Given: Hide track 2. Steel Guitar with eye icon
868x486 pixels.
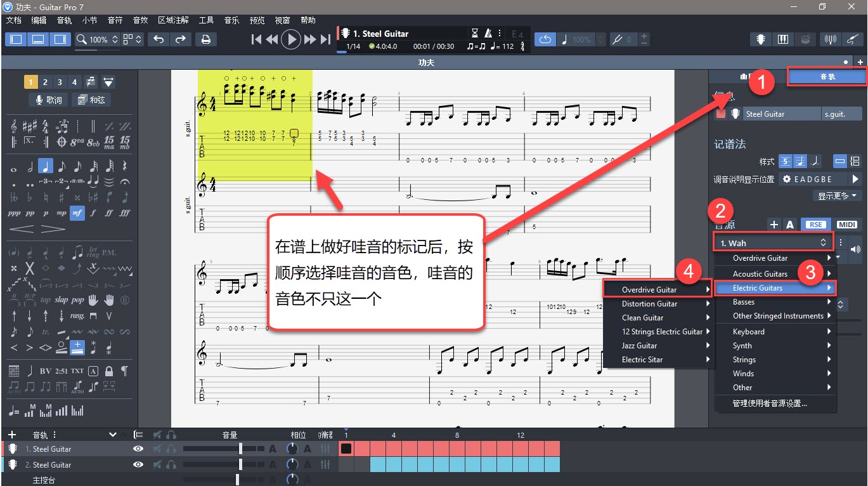Looking at the screenshot, I should tap(138, 464).
